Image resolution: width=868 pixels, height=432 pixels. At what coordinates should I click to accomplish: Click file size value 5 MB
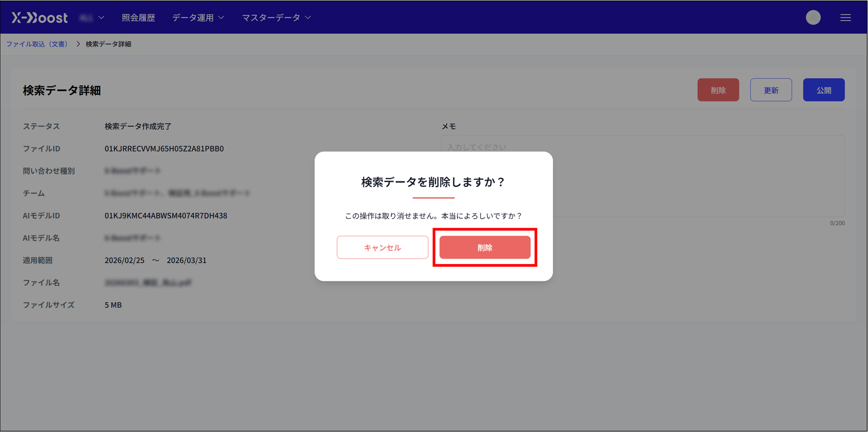[113, 305]
